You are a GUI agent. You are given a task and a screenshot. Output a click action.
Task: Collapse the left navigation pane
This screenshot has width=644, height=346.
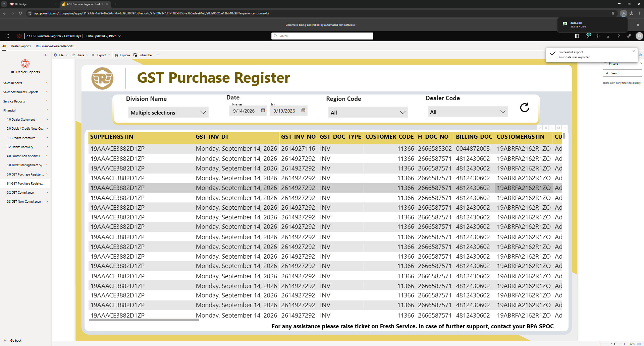[46, 55]
